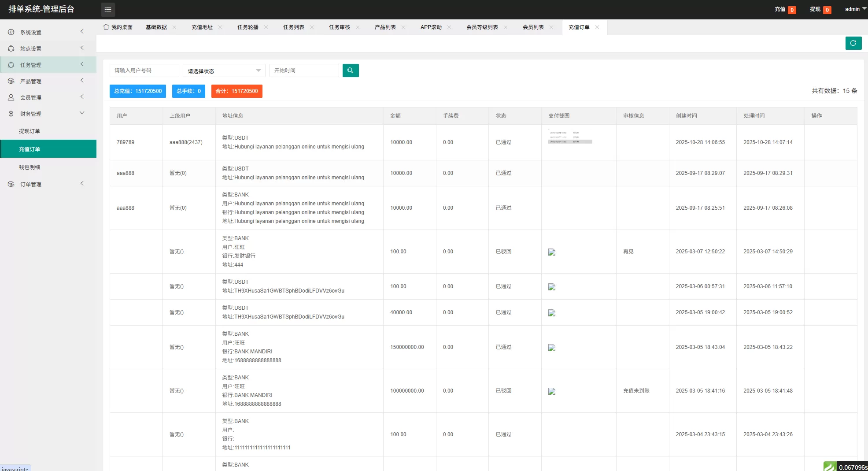Click the 合计 orange total button
Viewport: 868px width, 471px height.
point(236,91)
